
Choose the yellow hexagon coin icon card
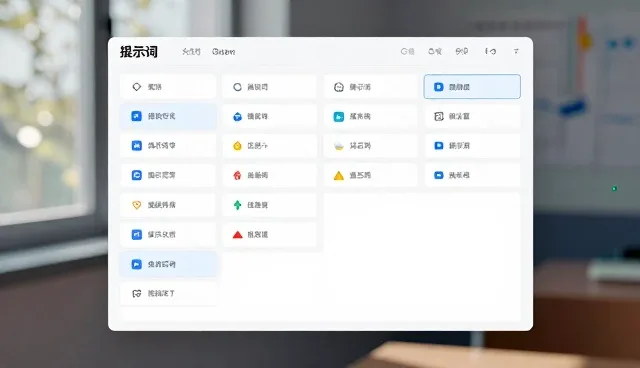click(x=269, y=146)
